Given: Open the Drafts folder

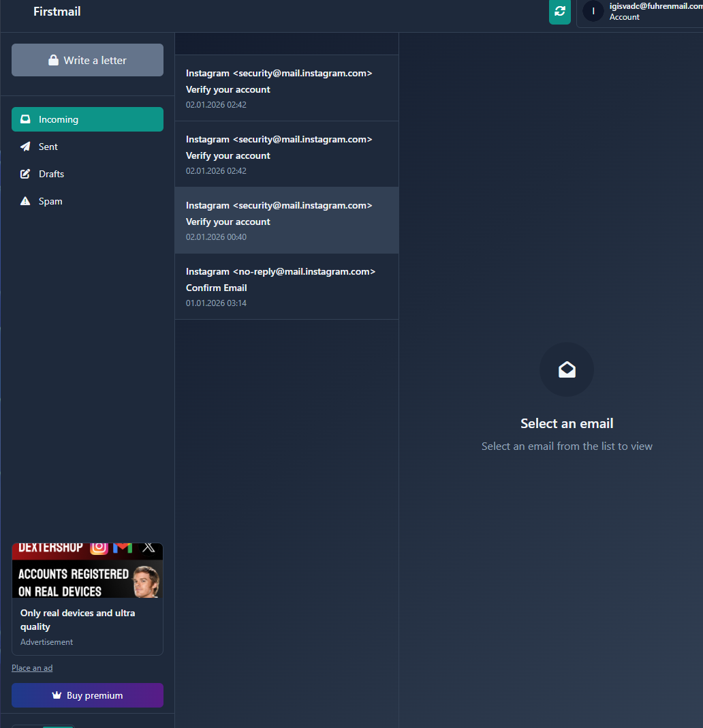Looking at the screenshot, I should click(x=87, y=174).
